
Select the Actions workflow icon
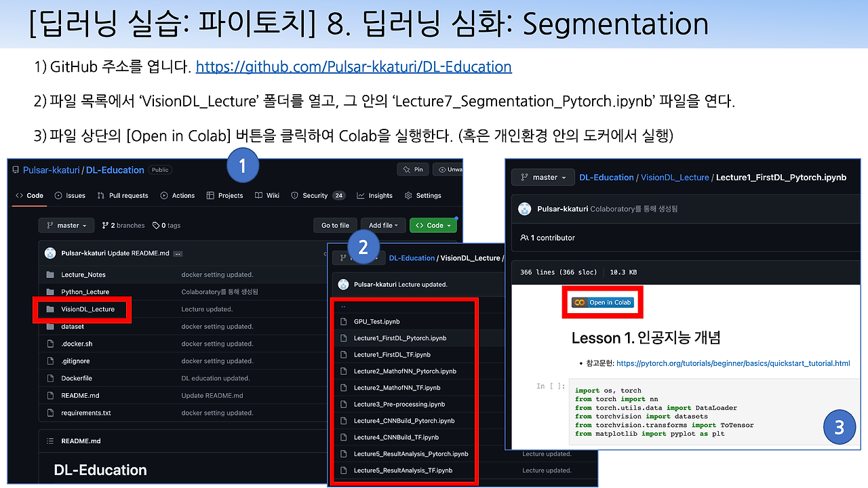tap(163, 195)
